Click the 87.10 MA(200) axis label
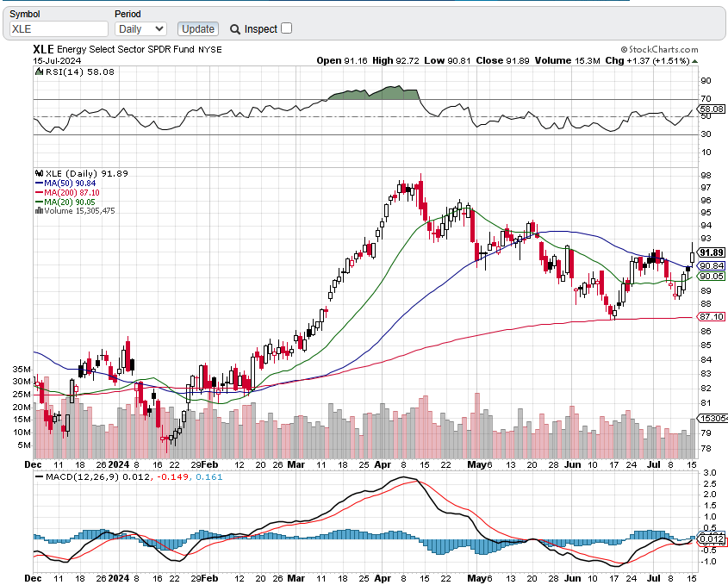This screenshot has width=728, height=585. (x=711, y=317)
